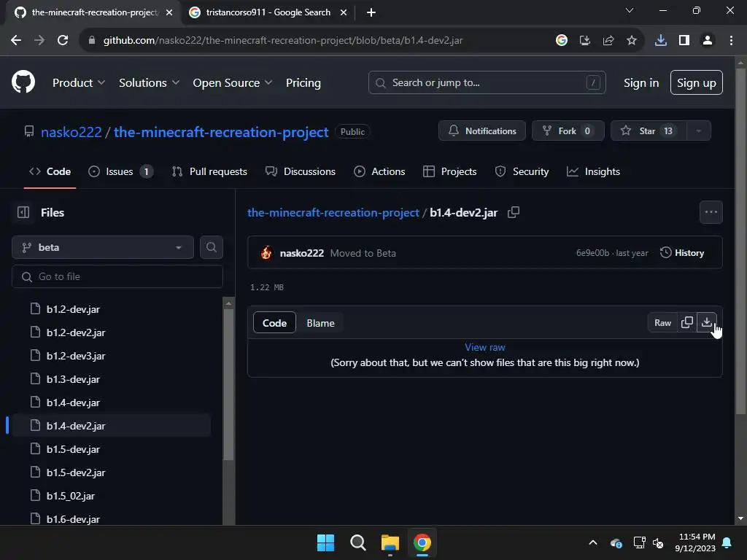Click the GitHub logo in the header
The width and height of the screenshot is (747, 560).
[23, 82]
